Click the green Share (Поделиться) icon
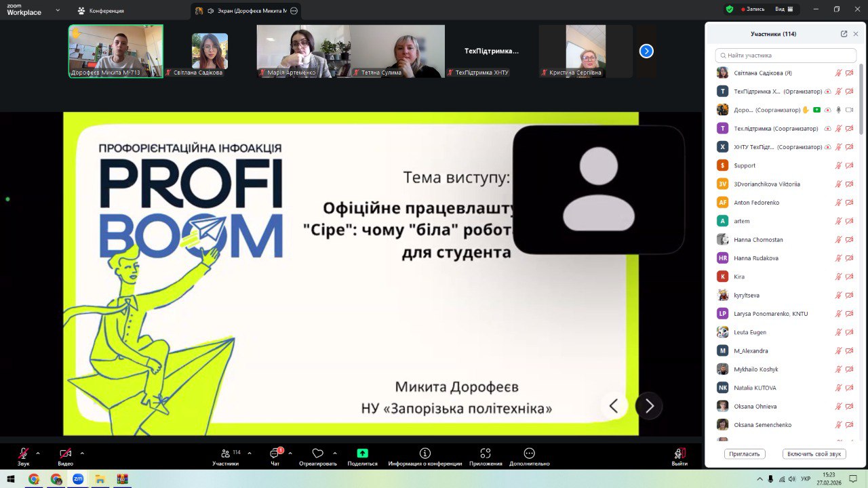868x488 pixels. click(x=362, y=453)
